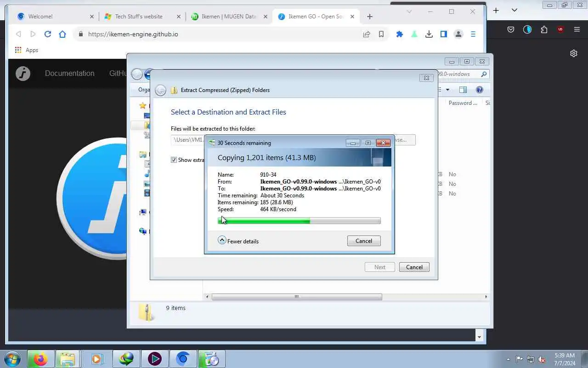
Task: Open Windows Media Player taskbar icon
Action: (97, 359)
